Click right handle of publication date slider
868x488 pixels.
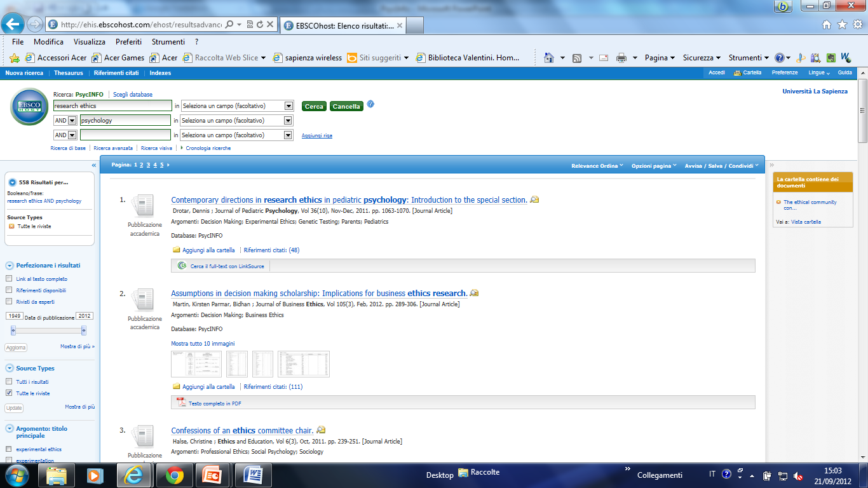[x=83, y=330]
